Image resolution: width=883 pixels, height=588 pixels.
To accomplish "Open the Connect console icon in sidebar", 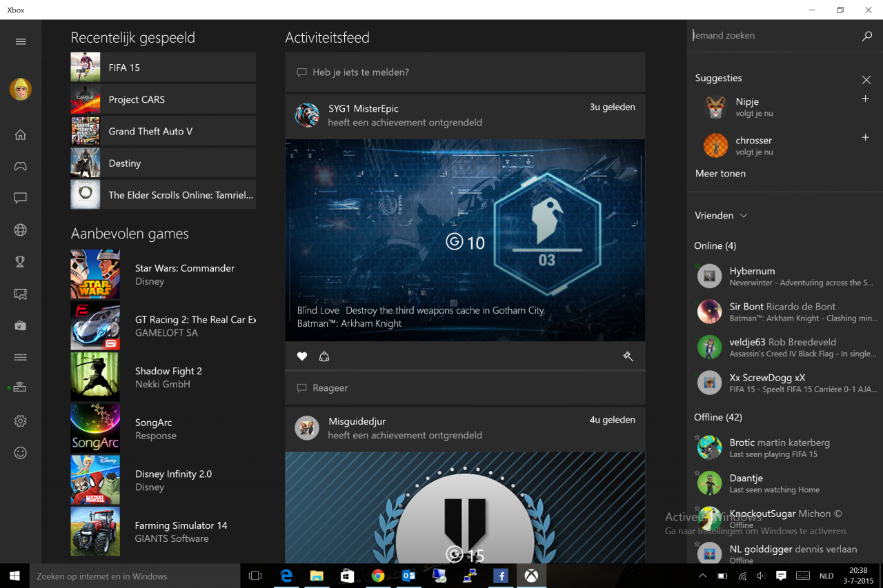I will pyautogui.click(x=21, y=387).
